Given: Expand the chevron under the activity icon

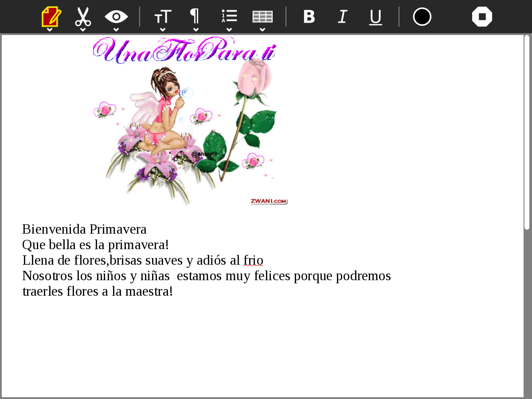Looking at the screenshot, I should [50, 30].
